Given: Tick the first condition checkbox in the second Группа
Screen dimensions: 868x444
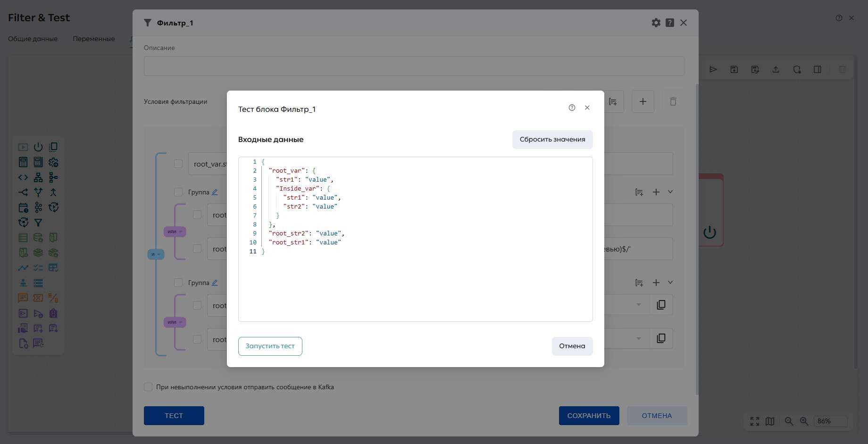Looking at the screenshot, I should click(197, 305).
